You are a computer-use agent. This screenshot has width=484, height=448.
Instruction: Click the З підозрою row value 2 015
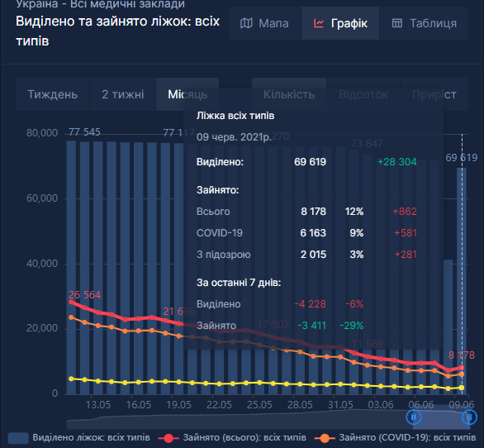pos(313,255)
